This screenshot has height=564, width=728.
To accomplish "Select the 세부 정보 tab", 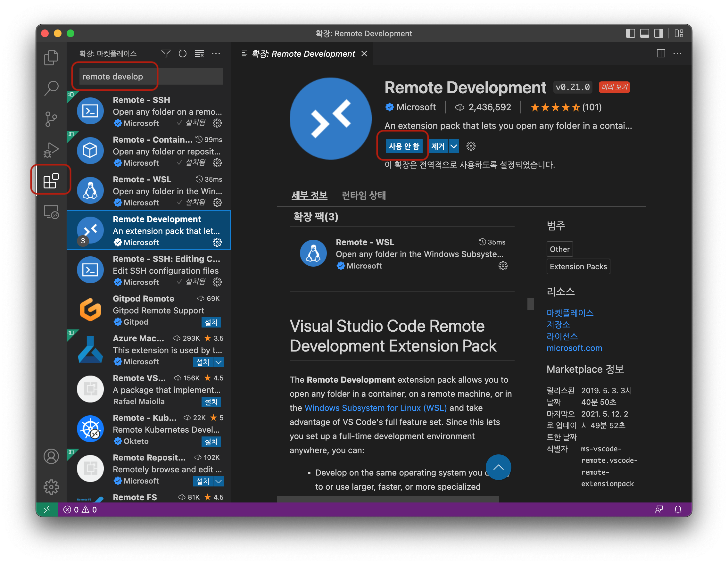I will (309, 195).
